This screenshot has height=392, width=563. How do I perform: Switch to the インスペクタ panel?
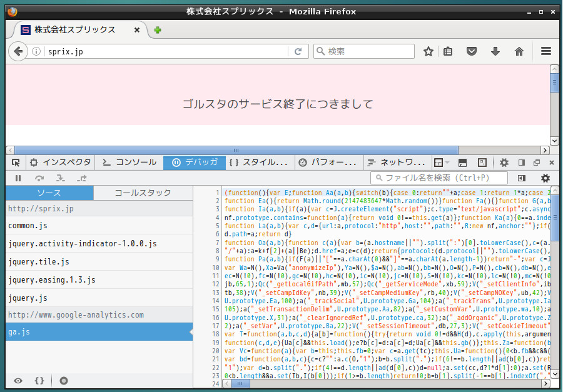(x=60, y=163)
